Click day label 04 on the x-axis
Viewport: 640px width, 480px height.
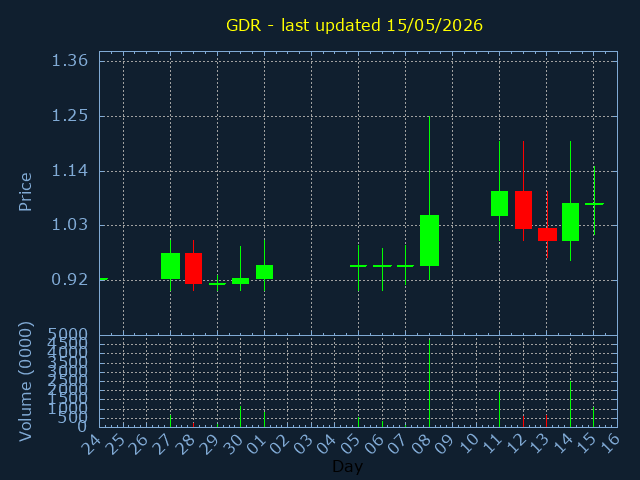click(327, 444)
